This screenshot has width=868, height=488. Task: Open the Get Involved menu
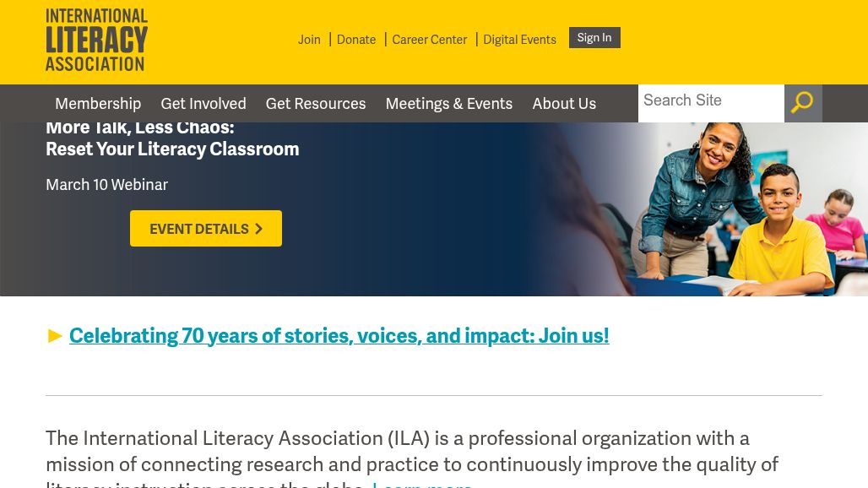tap(203, 104)
